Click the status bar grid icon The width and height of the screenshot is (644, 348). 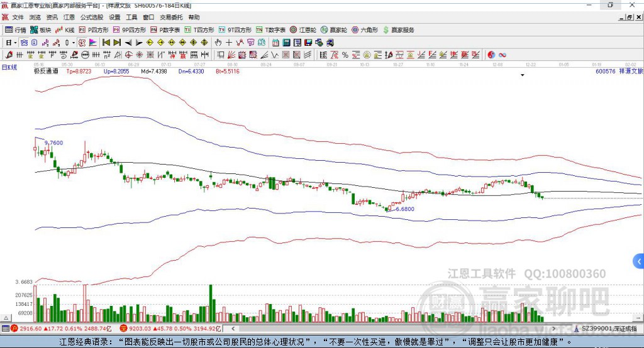pyautogui.click(x=5, y=329)
